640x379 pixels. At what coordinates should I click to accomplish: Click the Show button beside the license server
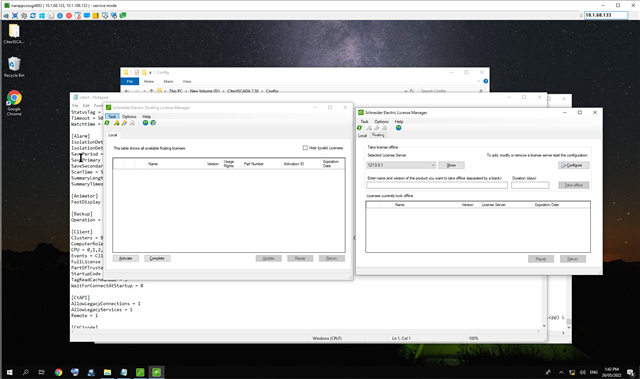[451, 165]
